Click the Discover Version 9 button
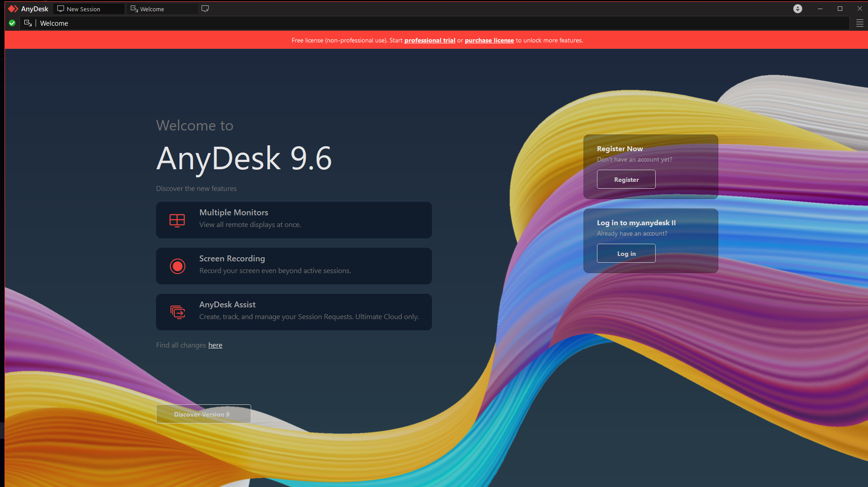The width and height of the screenshot is (868, 487). click(203, 414)
